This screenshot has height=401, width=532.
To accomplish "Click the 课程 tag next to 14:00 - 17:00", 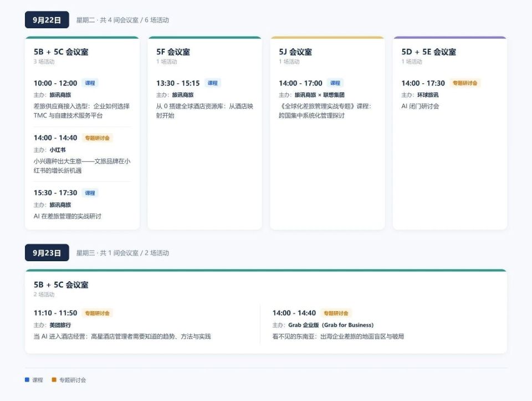I will click(335, 83).
